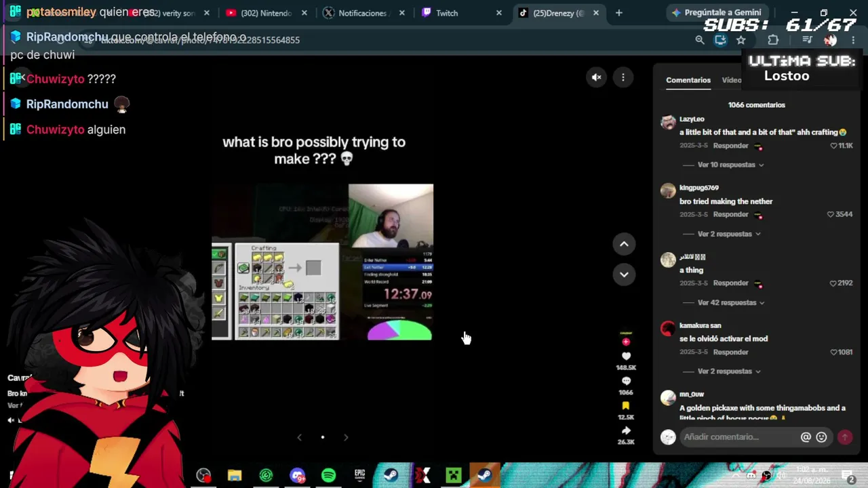The width and height of the screenshot is (868, 488).
Task: Post the comment with the red send button
Action: click(x=845, y=437)
